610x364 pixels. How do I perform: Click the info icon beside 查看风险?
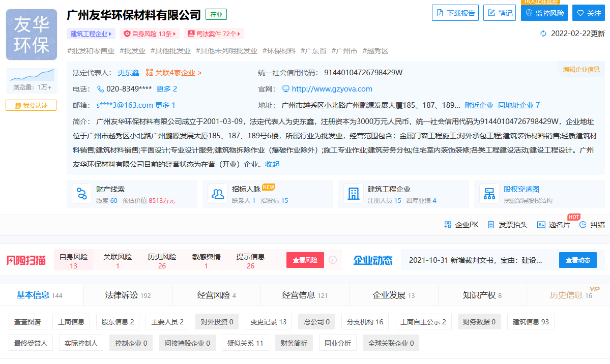(333, 260)
